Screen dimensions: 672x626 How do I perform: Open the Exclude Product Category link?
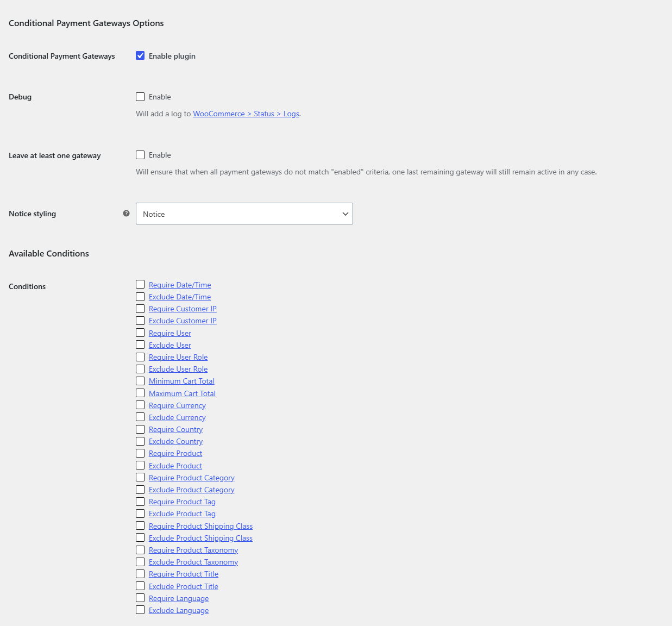tap(192, 490)
